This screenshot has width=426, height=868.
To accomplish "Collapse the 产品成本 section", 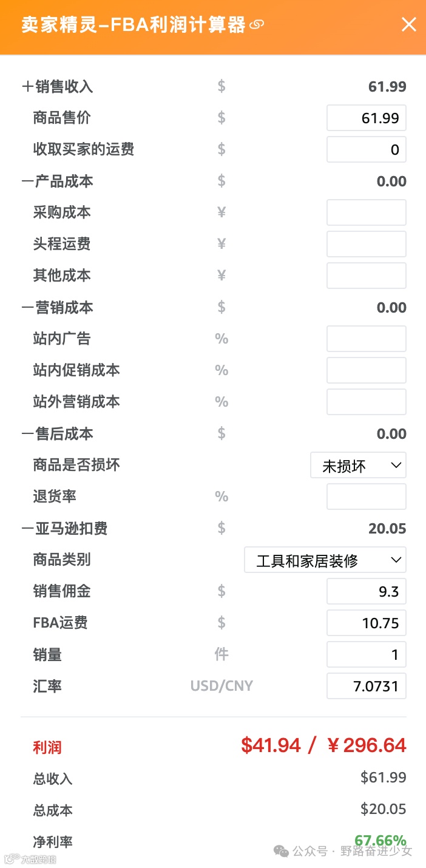I will tap(27, 181).
